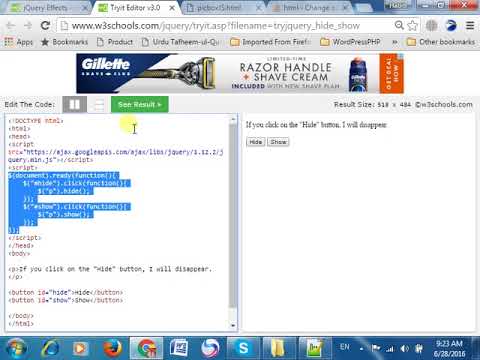Click the address bar URL field
480x360 pixels.
(227, 26)
